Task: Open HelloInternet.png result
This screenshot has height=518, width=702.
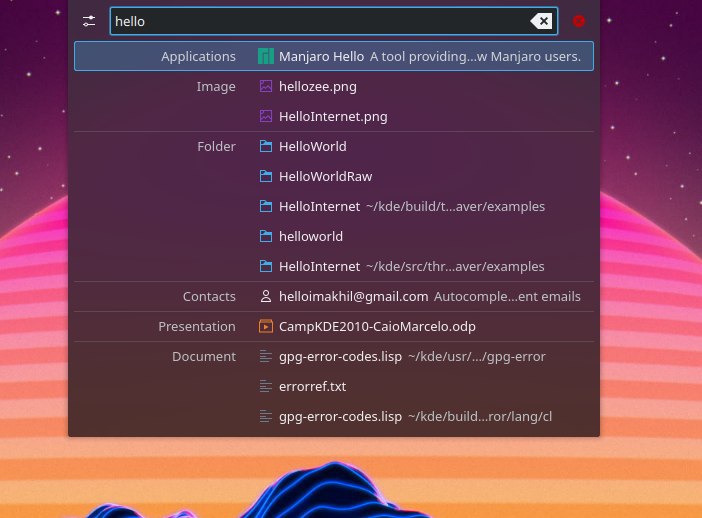Action: tap(334, 116)
